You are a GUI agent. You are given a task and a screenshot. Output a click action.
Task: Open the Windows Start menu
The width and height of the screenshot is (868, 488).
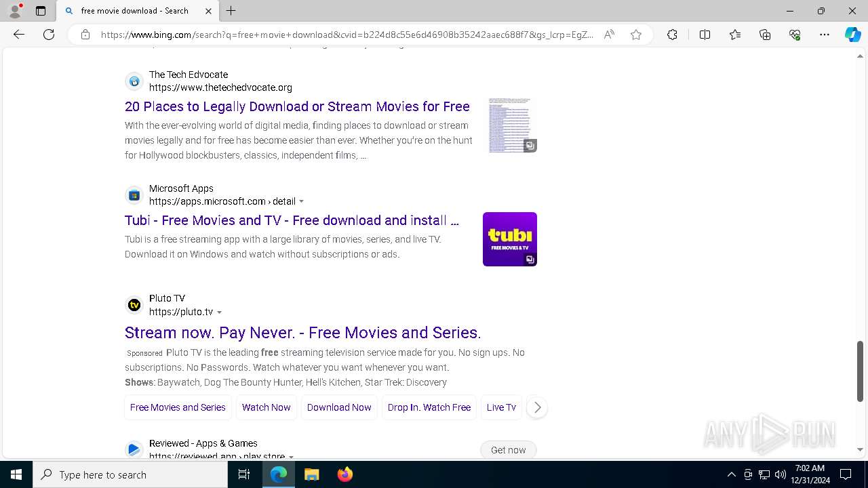pyautogui.click(x=16, y=474)
